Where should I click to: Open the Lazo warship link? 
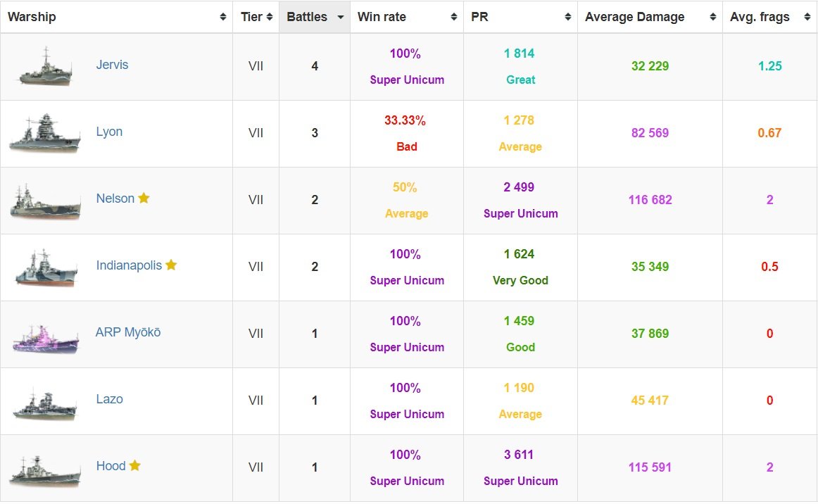pyautogui.click(x=110, y=399)
